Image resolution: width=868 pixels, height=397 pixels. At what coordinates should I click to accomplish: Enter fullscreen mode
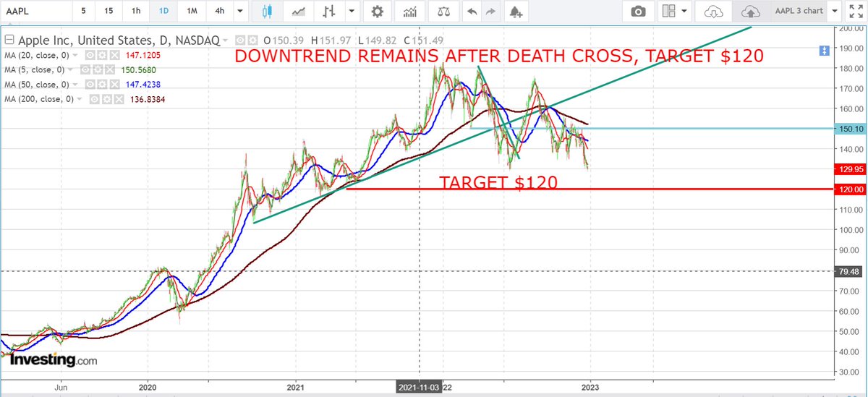click(x=858, y=12)
